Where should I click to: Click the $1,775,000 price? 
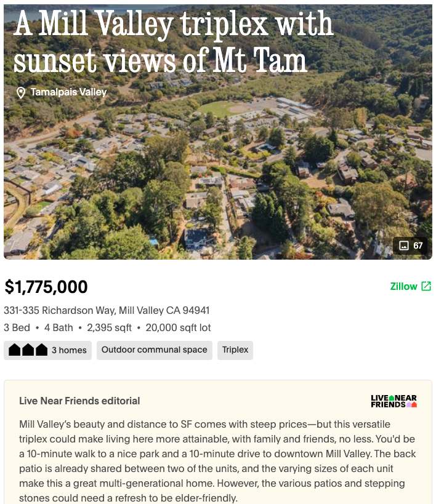click(46, 287)
